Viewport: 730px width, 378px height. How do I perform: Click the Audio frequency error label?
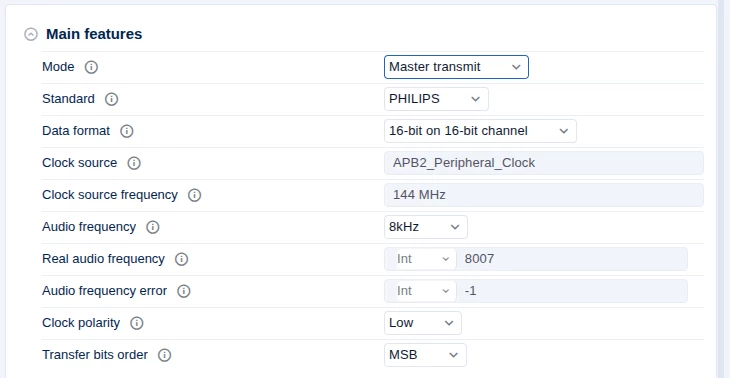(x=105, y=291)
